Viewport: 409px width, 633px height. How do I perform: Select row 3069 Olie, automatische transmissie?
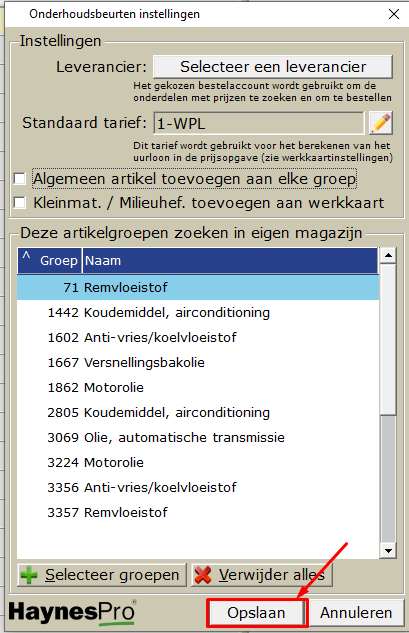[x=198, y=438]
